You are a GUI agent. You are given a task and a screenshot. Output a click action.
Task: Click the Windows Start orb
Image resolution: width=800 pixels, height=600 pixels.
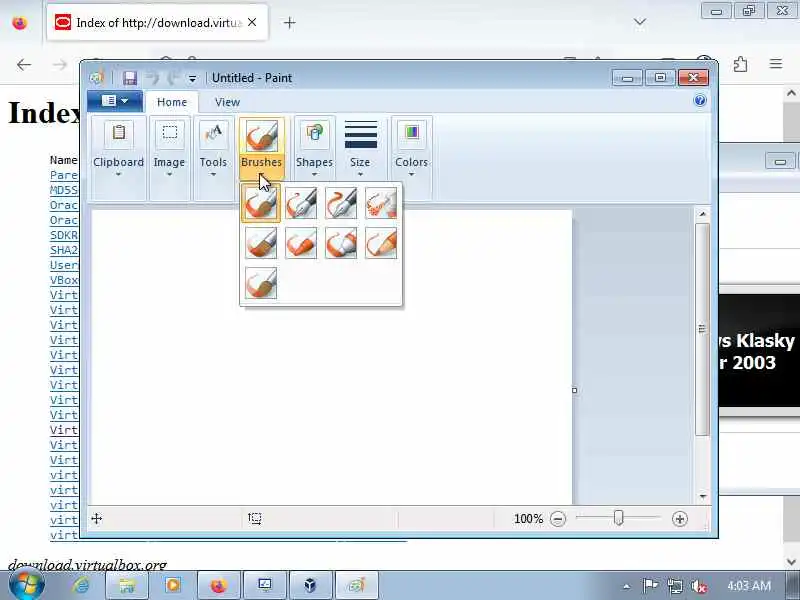[27, 585]
